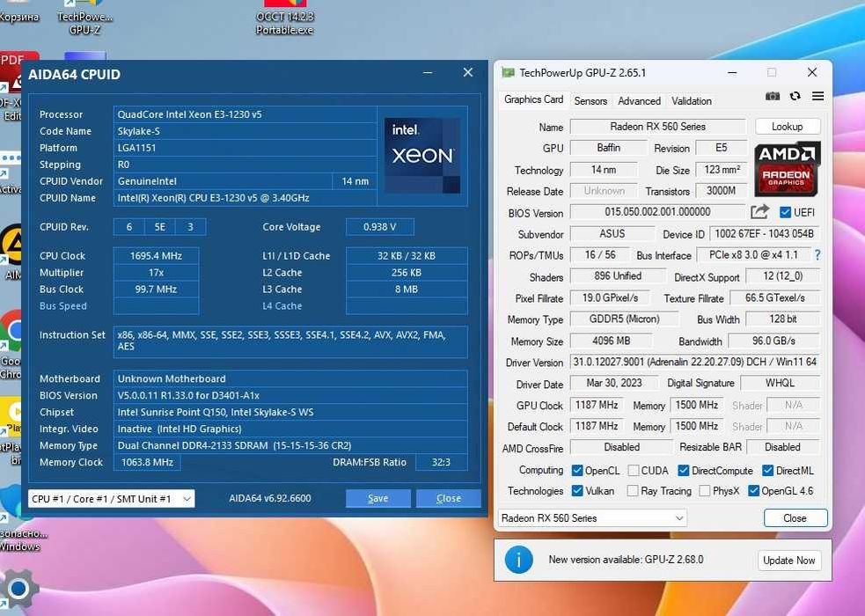Click the Core Voltage value 0.938 V
This screenshot has width=865, height=616.
tap(379, 227)
